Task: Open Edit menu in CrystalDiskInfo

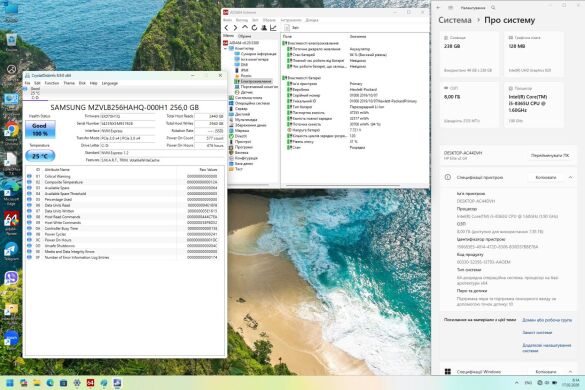Action: click(37, 83)
